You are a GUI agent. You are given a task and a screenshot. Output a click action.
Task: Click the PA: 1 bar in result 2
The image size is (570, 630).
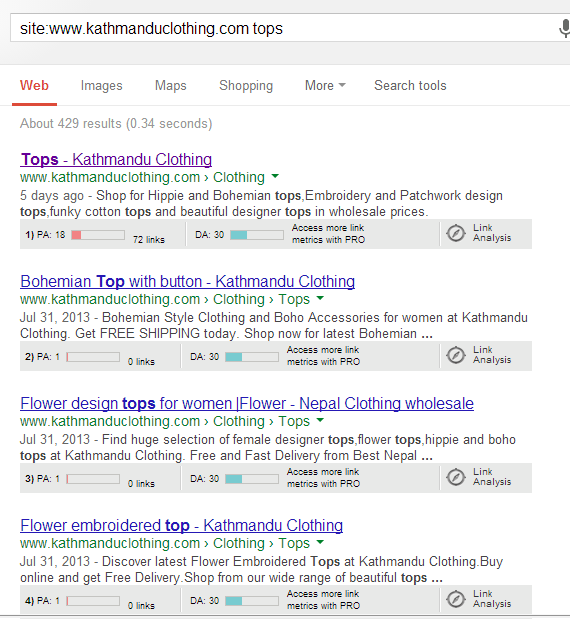point(93,357)
